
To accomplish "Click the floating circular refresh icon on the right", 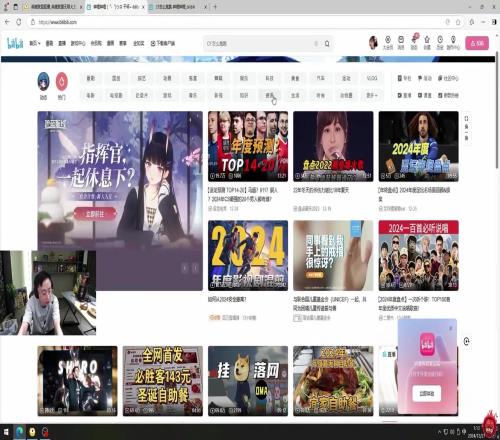I will tap(467, 341).
